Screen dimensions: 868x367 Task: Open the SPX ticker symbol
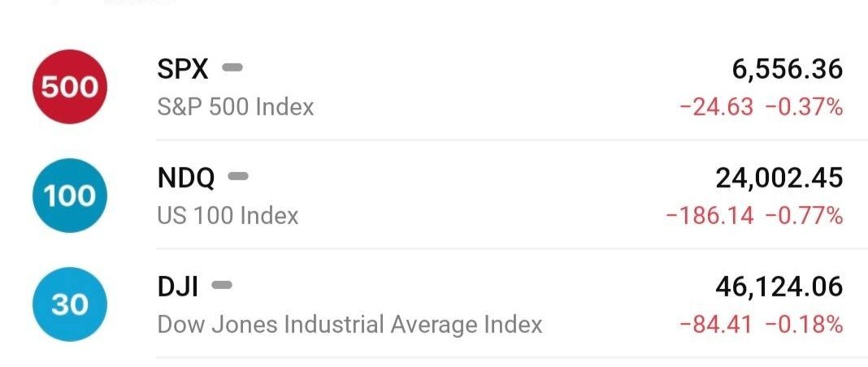pos(183,70)
